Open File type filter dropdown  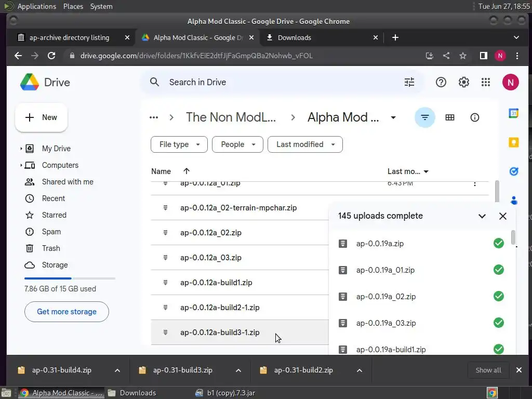click(179, 144)
